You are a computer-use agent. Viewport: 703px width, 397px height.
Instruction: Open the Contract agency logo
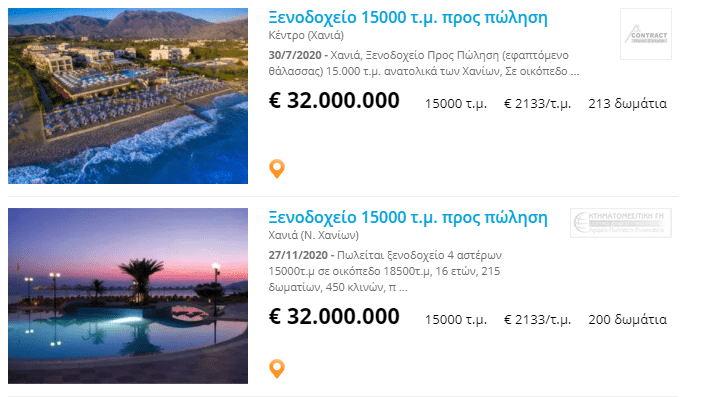tap(646, 34)
